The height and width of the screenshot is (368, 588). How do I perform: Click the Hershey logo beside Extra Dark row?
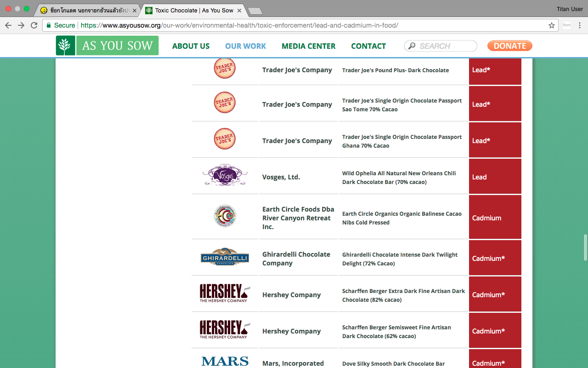pos(225,293)
